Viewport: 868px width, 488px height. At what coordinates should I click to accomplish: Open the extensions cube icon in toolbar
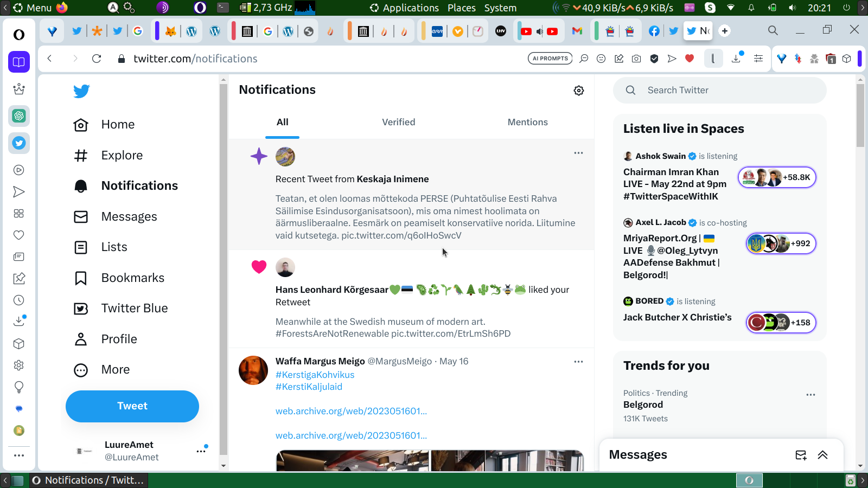847,59
